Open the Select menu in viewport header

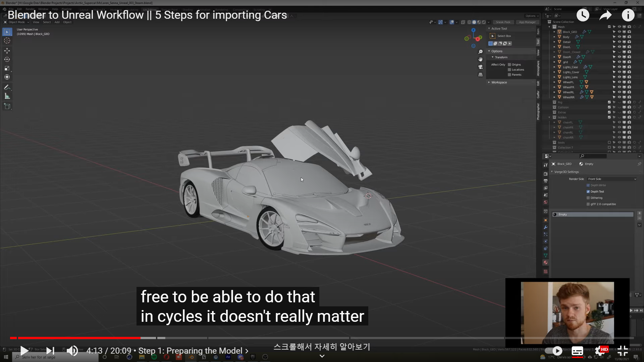pyautogui.click(x=47, y=22)
